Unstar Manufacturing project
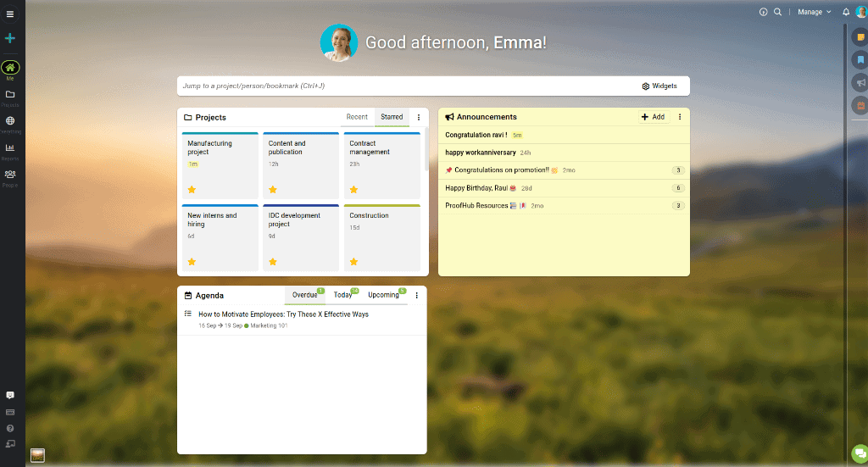 192,190
